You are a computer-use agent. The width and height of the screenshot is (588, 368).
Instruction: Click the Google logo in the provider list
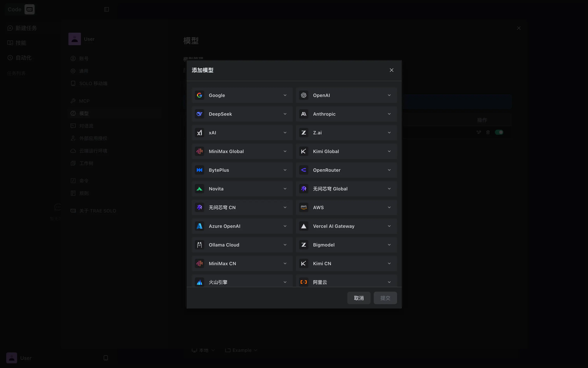pos(199,95)
